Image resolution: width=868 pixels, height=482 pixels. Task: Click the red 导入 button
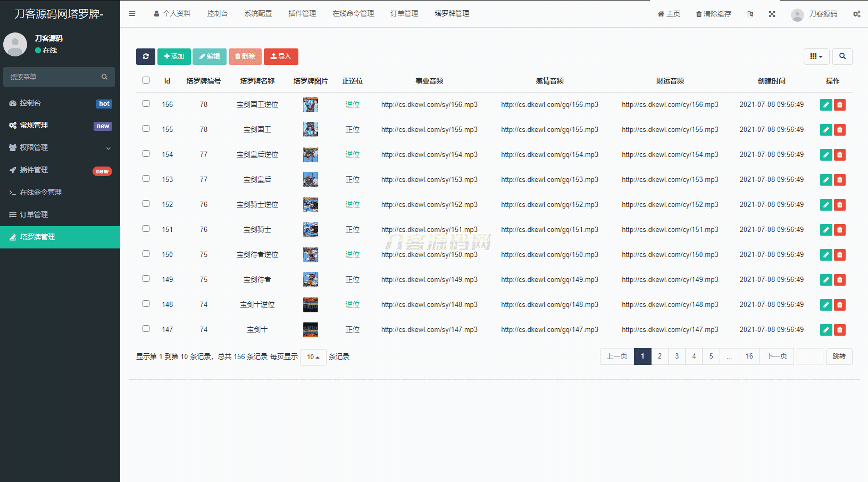click(281, 56)
